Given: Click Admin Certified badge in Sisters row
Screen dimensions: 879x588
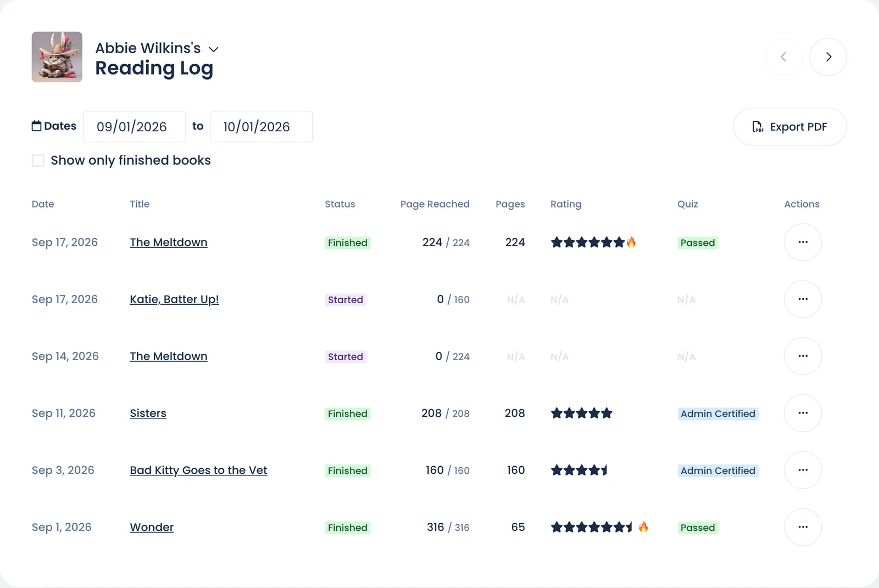Looking at the screenshot, I should [x=718, y=413].
